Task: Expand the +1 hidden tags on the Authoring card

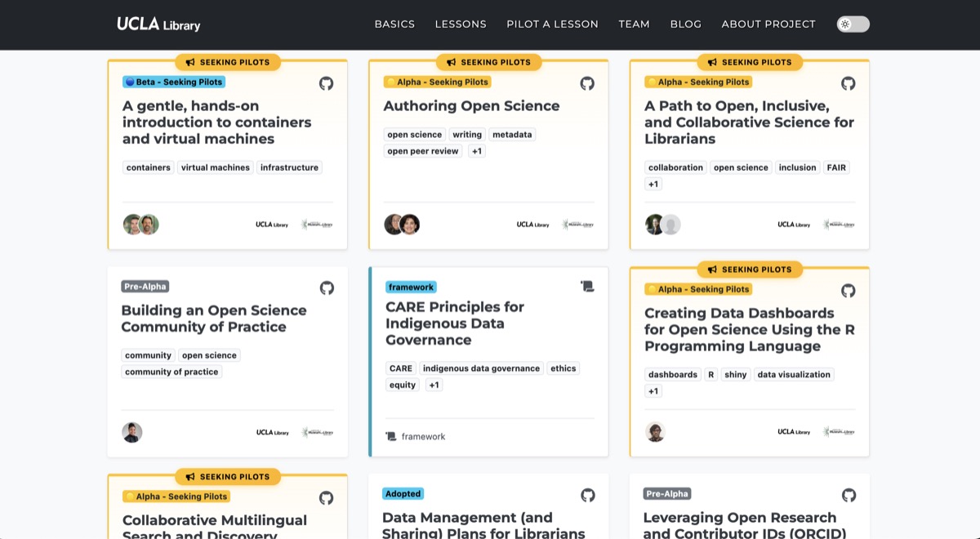Action: [476, 150]
